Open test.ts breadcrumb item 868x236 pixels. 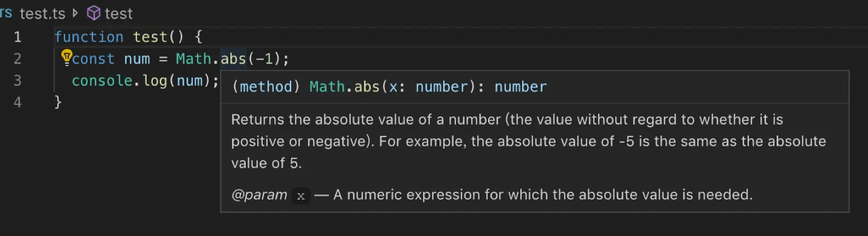pyautogui.click(x=42, y=13)
